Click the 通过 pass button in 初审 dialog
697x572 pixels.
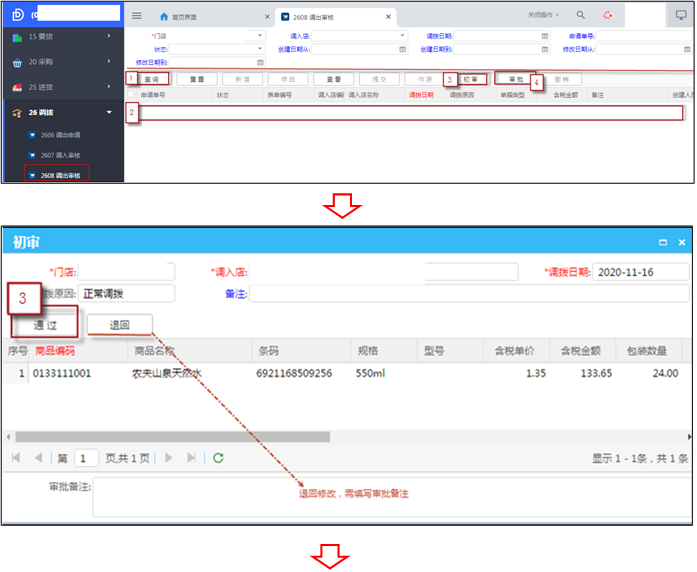(x=45, y=325)
